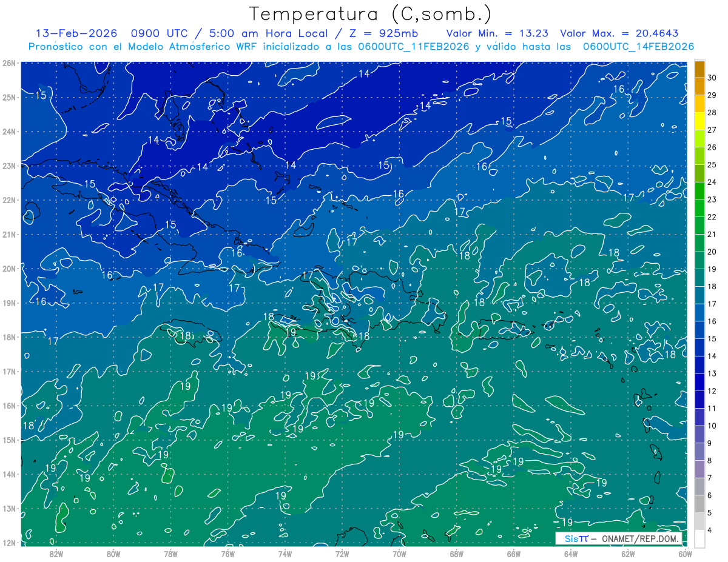Click the latitude axis label '20N'

pyautogui.click(x=9, y=269)
